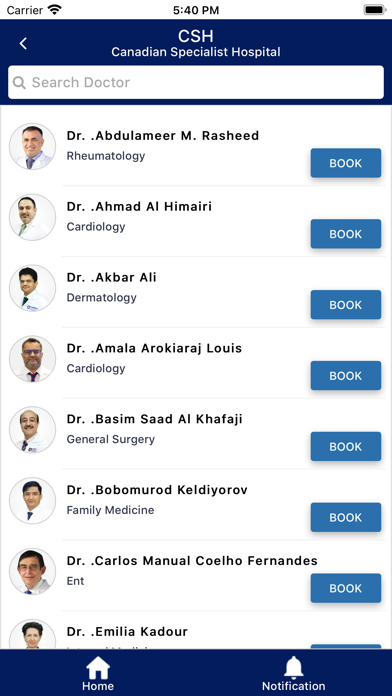The height and width of the screenshot is (696, 392).
Task: Tap the search magnifier icon
Action: (19, 83)
